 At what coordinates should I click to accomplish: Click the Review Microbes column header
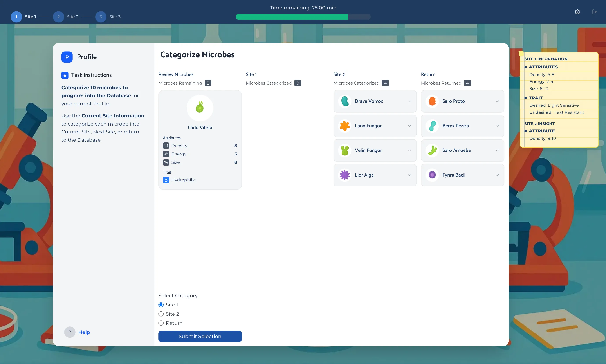coord(176,74)
